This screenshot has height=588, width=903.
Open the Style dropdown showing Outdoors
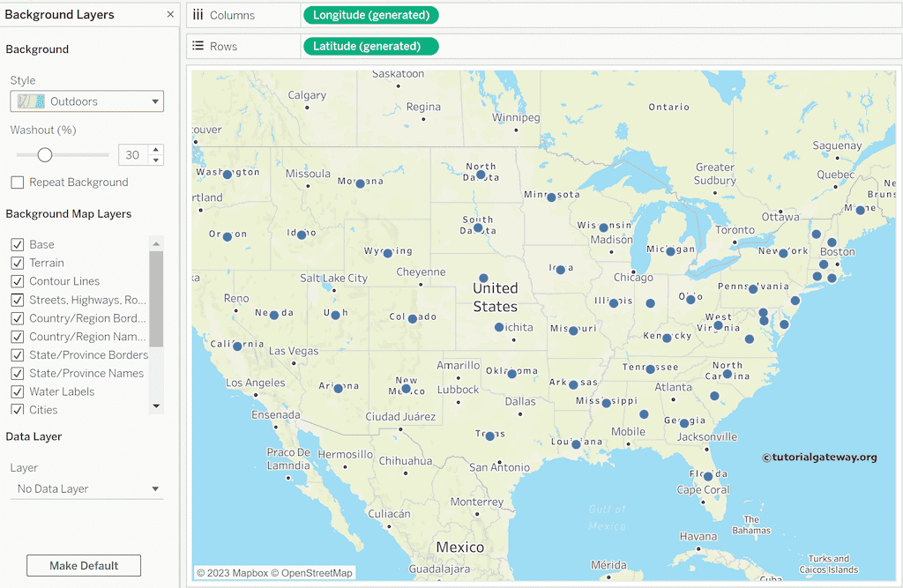point(87,101)
